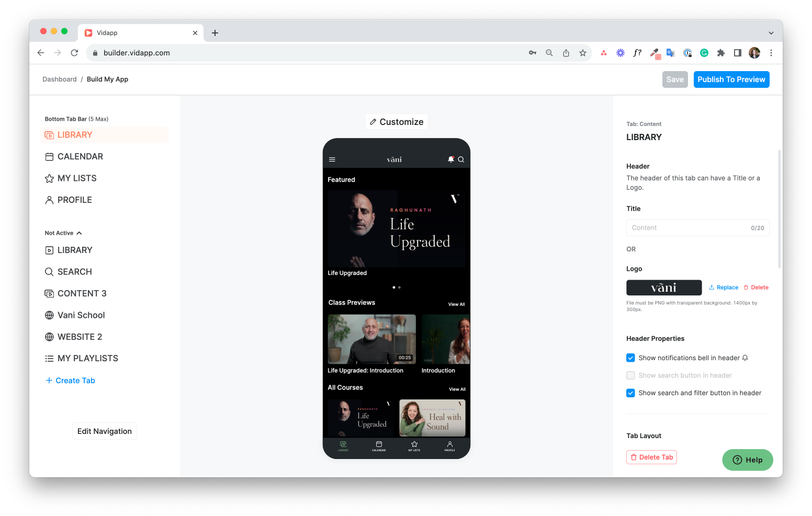
Task: Open the MY PLAYLISTS inactive tab
Action: coord(87,358)
